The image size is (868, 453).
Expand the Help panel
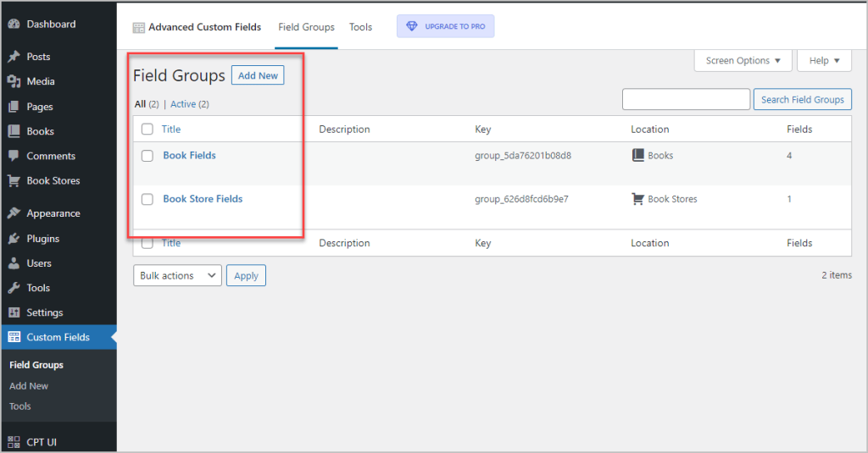click(824, 60)
